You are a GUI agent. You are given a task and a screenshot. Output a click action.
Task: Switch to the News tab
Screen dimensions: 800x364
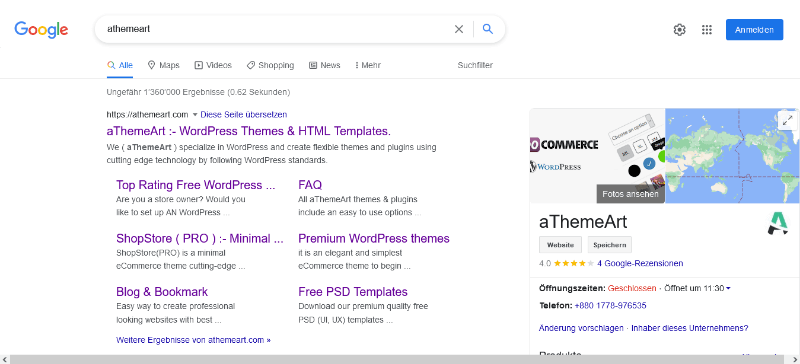[324, 65]
